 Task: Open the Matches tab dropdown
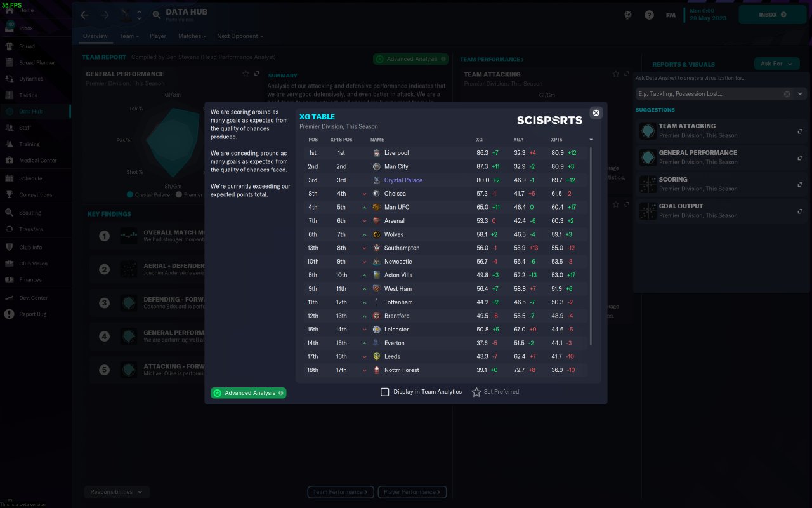[192, 36]
